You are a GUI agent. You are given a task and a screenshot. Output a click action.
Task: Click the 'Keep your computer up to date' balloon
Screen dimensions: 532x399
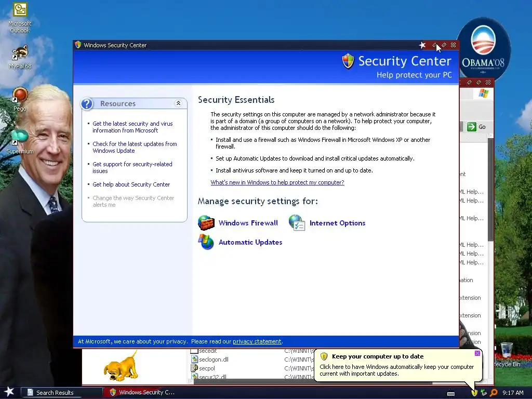398,365
